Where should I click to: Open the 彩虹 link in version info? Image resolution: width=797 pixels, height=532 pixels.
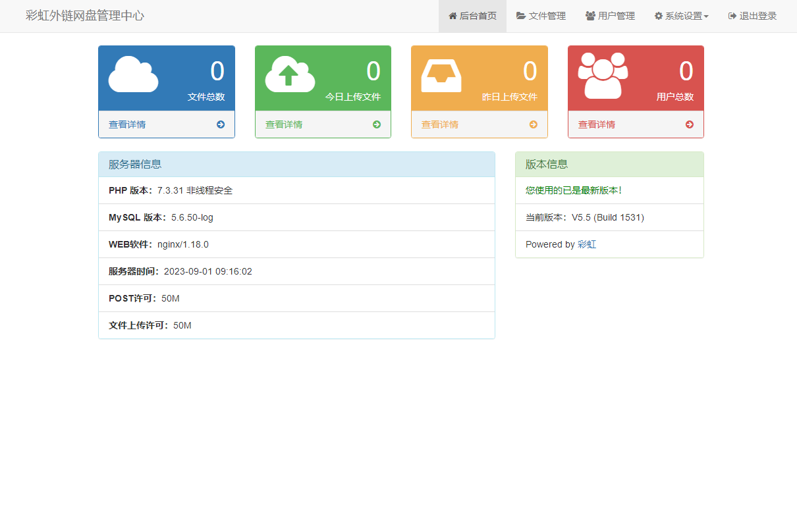(587, 244)
